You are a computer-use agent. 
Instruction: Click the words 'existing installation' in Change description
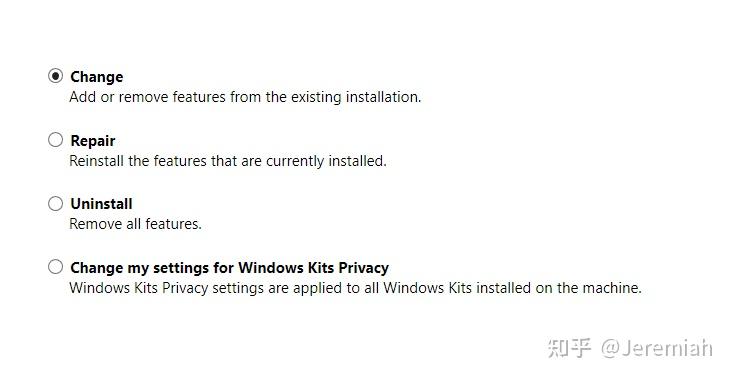tap(356, 97)
